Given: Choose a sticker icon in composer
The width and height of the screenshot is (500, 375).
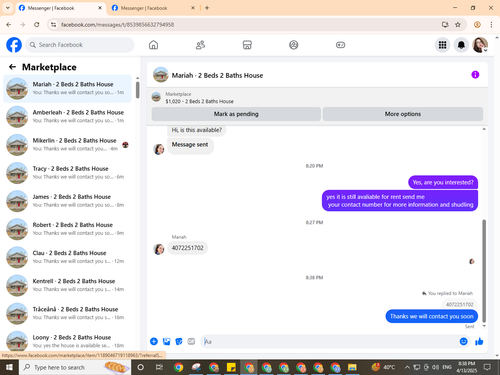Looking at the screenshot, I should click(x=179, y=341).
